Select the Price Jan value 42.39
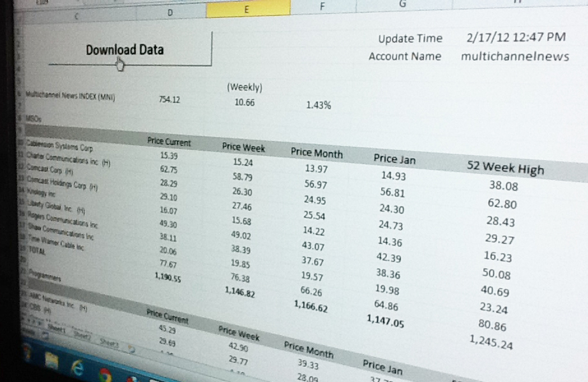588x382 pixels. click(x=389, y=258)
